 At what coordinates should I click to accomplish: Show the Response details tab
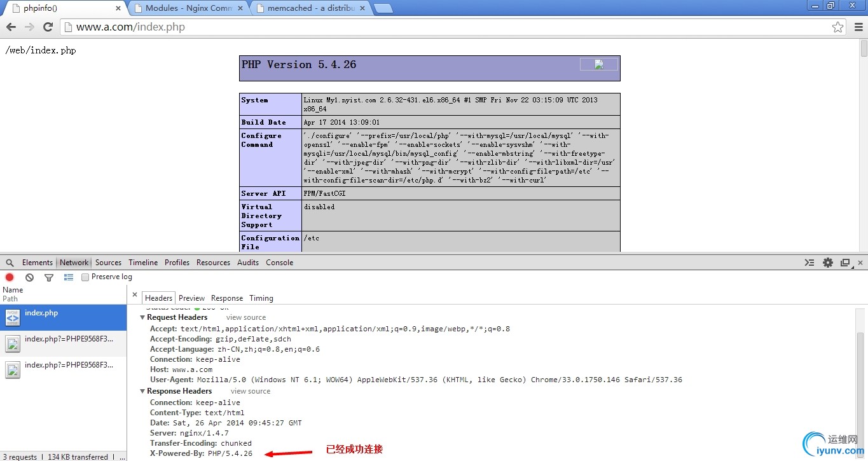(x=227, y=298)
